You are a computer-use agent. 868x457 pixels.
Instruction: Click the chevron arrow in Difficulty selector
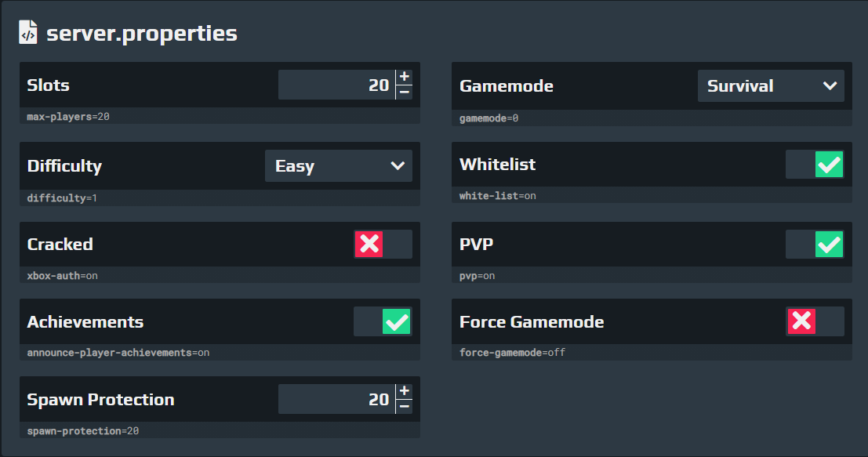(398, 166)
